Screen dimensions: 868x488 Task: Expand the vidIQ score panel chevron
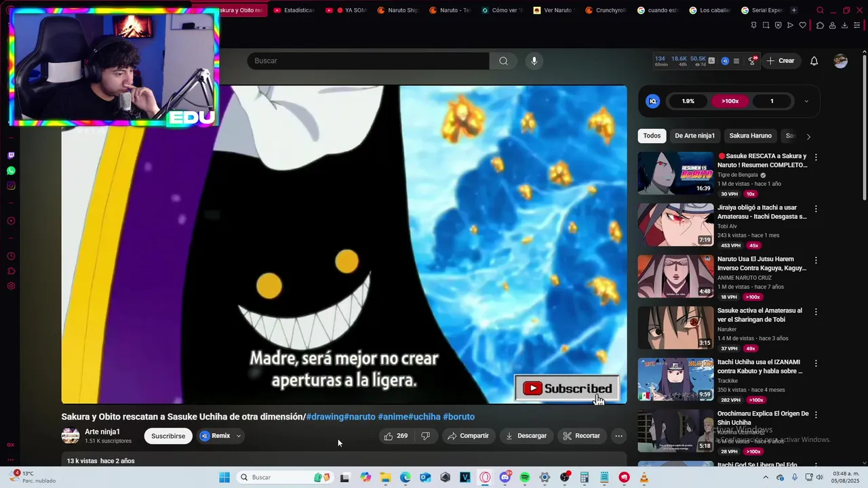[806, 101]
